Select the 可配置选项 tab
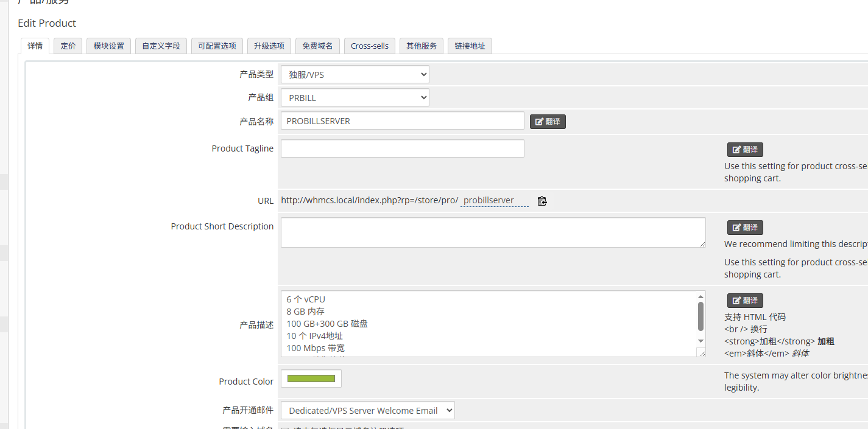This screenshot has height=429, width=868. click(217, 46)
